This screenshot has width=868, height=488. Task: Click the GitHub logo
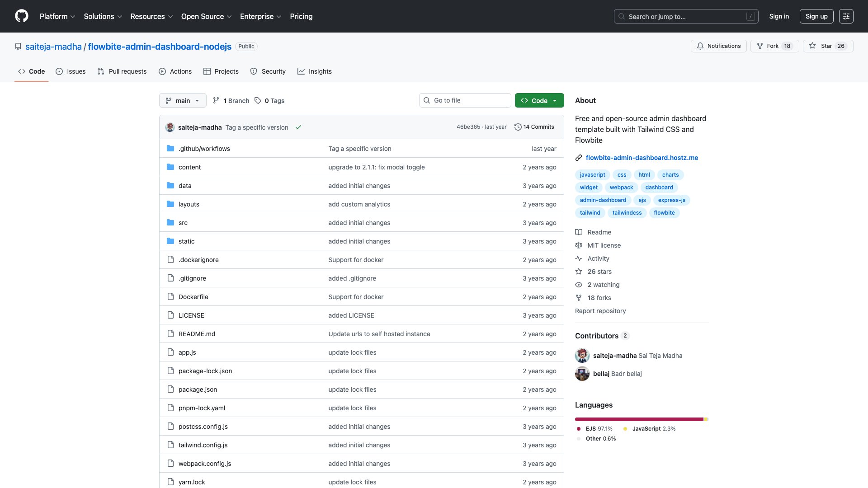(21, 16)
